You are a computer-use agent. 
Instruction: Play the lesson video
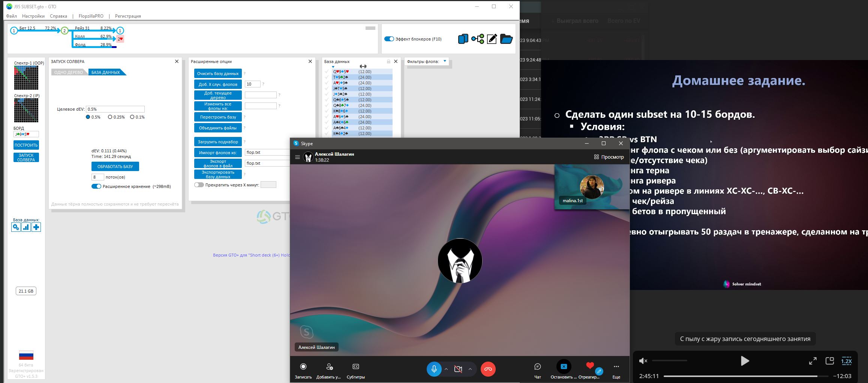click(x=745, y=361)
